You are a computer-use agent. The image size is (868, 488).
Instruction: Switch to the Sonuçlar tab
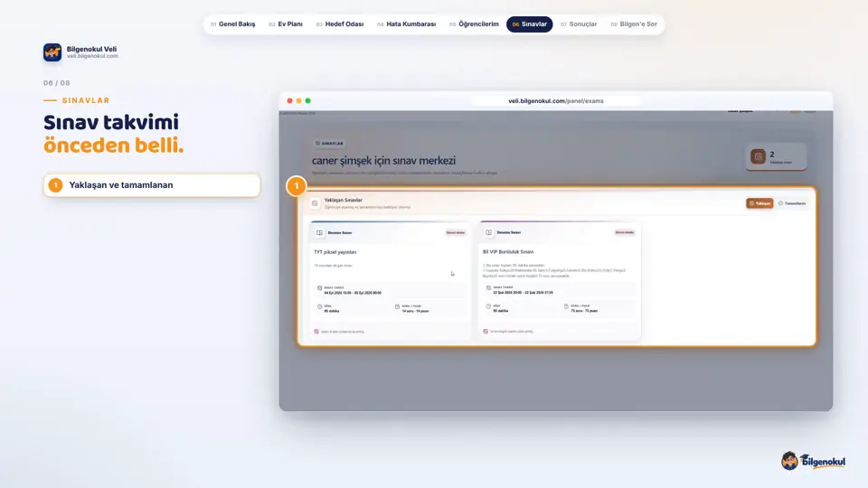coord(579,24)
